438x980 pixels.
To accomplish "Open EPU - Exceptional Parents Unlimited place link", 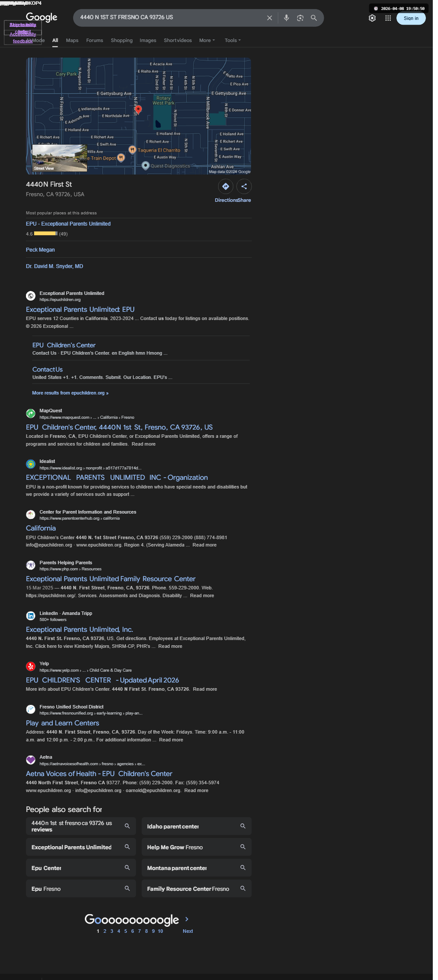I will pyautogui.click(x=68, y=224).
